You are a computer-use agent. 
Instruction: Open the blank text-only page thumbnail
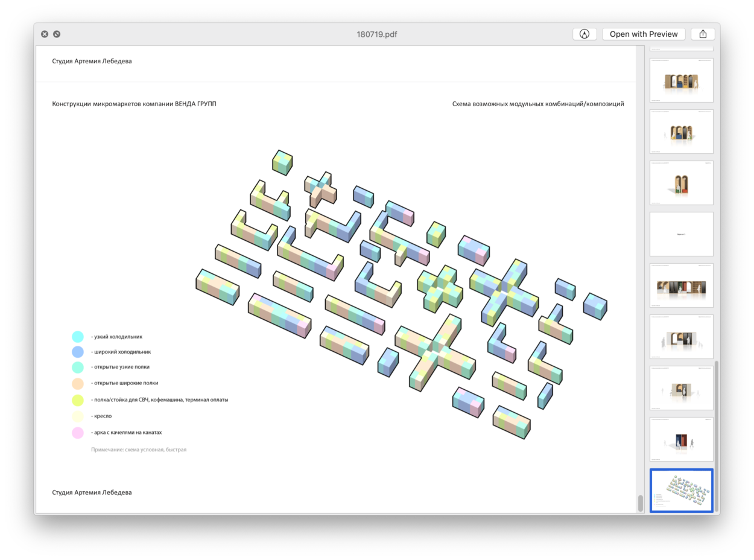tap(681, 234)
